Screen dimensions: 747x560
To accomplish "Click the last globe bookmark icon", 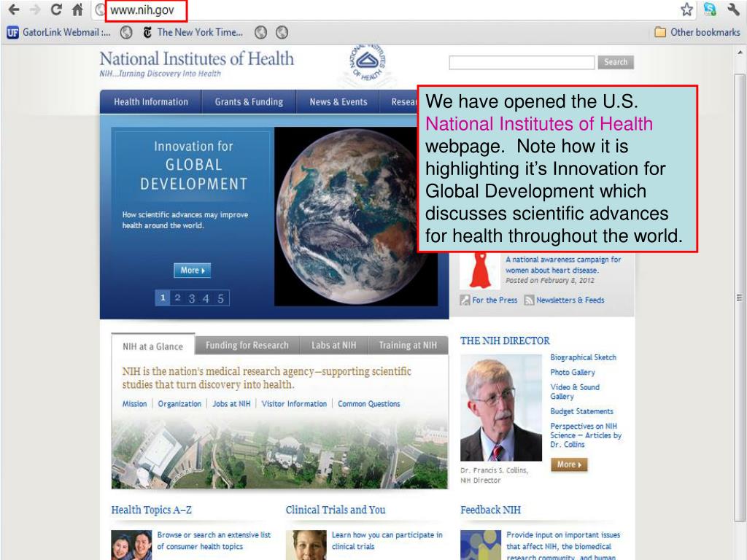I will pyautogui.click(x=282, y=32).
